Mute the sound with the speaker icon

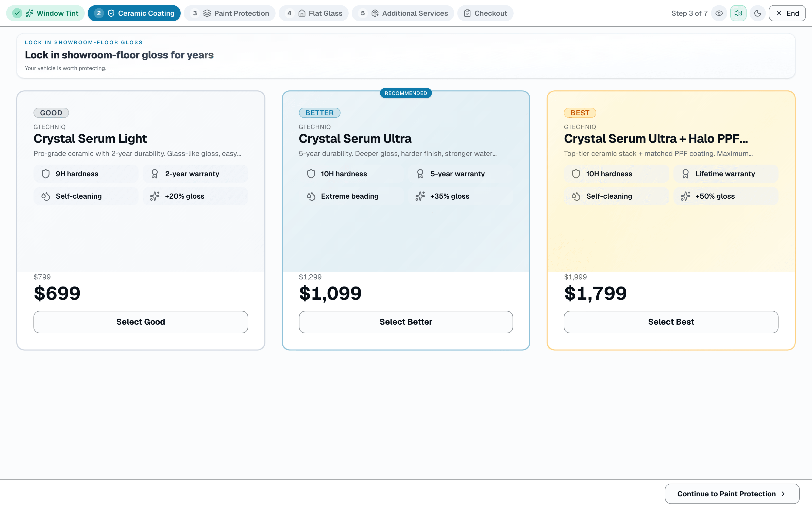pos(738,13)
